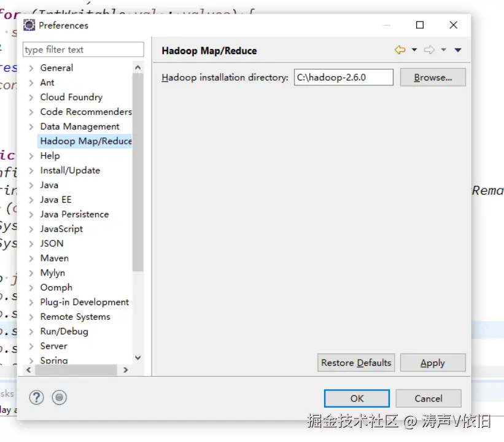Select Oomph category
The width and height of the screenshot is (504, 442).
[56, 287]
